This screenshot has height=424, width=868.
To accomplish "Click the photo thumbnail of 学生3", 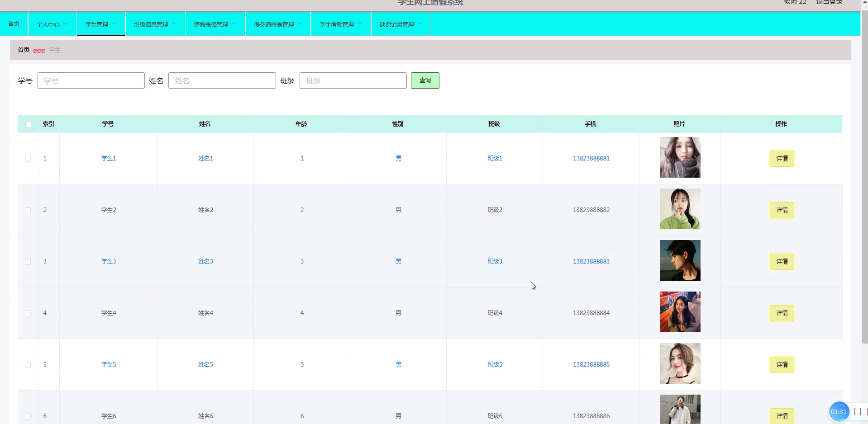I will click(x=680, y=260).
